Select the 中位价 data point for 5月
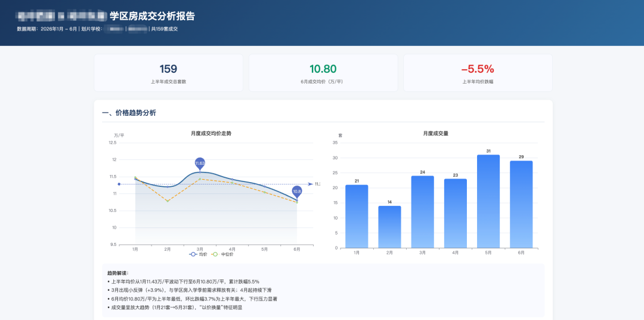This screenshot has height=320, width=644. (x=265, y=192)
